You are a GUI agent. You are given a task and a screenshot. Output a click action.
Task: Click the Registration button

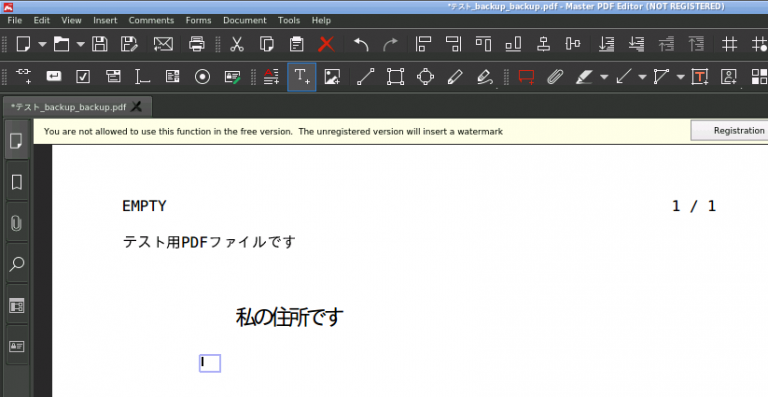[731, 131]
